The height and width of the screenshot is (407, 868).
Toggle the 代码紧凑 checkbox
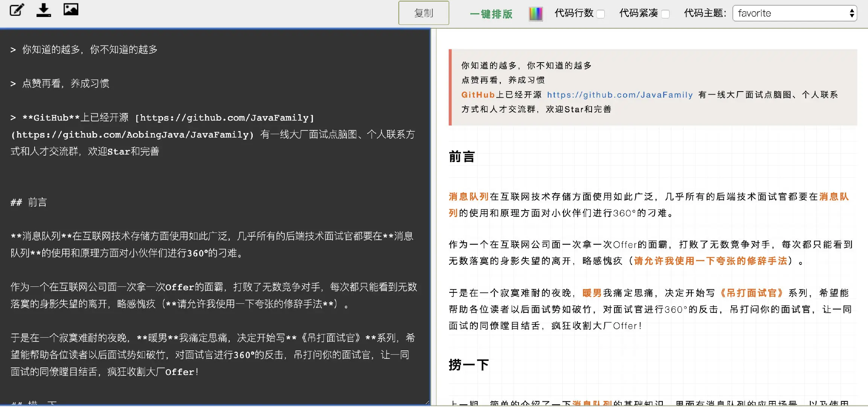[x=665, y=14]
